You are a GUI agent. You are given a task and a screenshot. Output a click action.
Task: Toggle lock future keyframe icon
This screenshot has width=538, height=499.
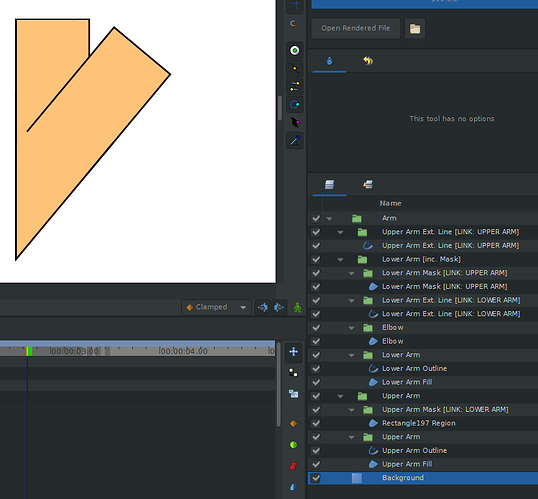(279, 307)
